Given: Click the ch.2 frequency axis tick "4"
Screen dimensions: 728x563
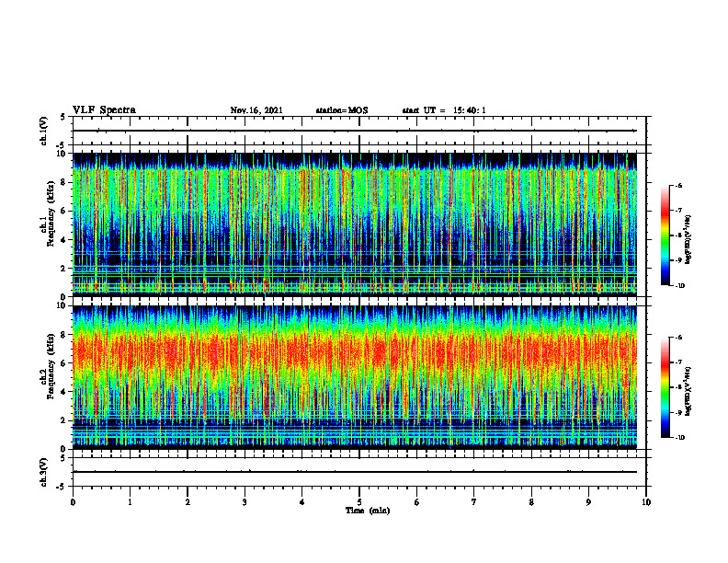Looking at the screenshot, I should tap(64, 392).
